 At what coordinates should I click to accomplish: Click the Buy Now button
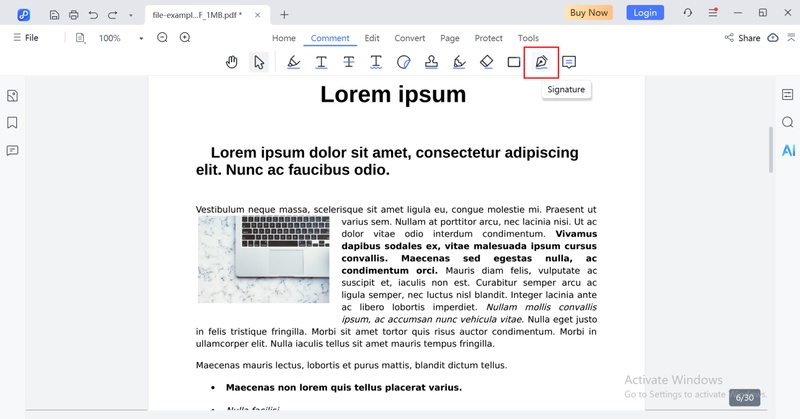[x=589, y=13]
